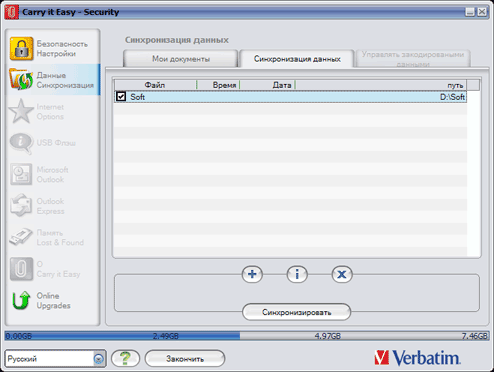The width and height of the screenshot is (494, 372).
Task: Open the USB Flash info icon
Action: coord(21,143)
